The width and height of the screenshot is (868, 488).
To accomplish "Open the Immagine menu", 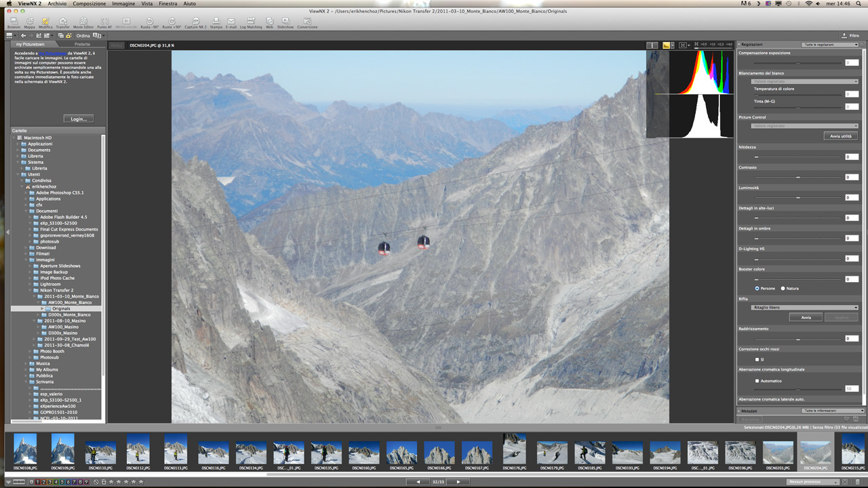I will [x=123, y=3].
